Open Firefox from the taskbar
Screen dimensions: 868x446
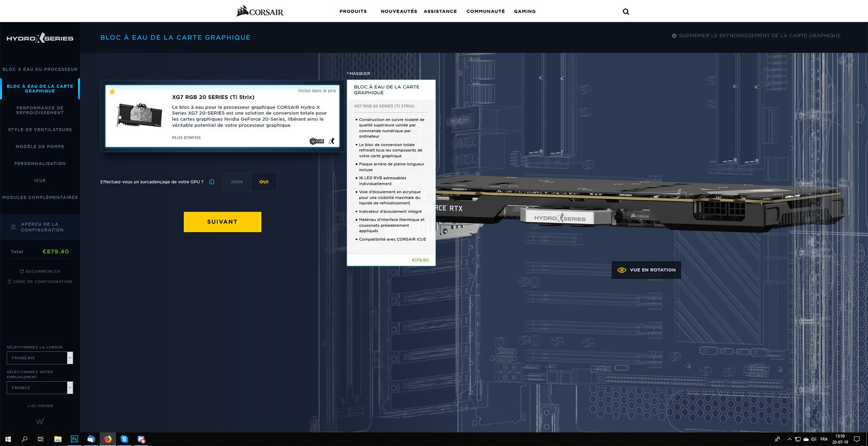click(x=108, y=439)
